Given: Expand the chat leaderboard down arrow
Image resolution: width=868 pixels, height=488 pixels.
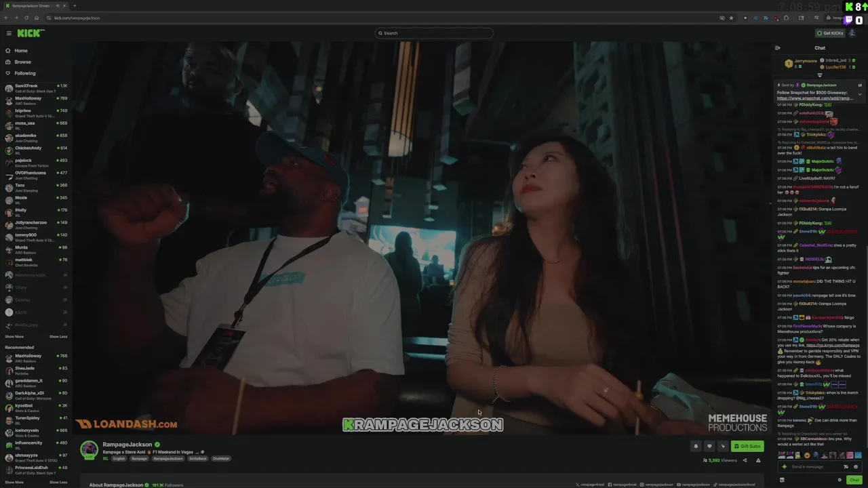Looking at the screenshot, I should coord(819,75).
